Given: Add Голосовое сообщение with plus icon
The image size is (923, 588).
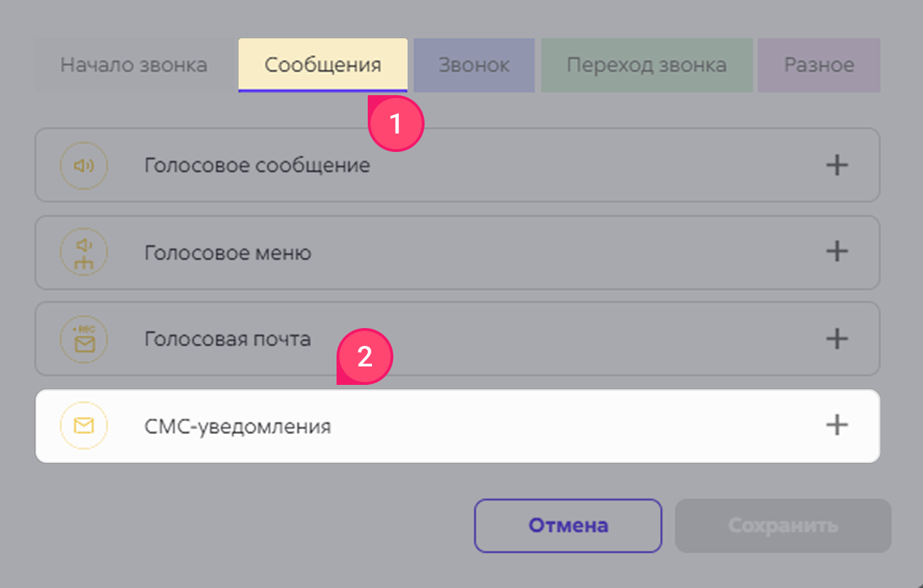Looking at the screenshot, I should (837, 165).
